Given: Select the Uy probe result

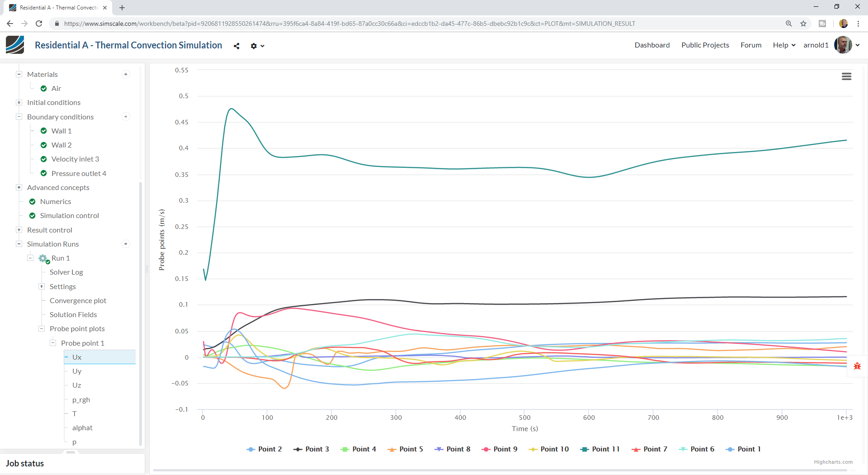Looking at the screenshot, I should 77,371.
